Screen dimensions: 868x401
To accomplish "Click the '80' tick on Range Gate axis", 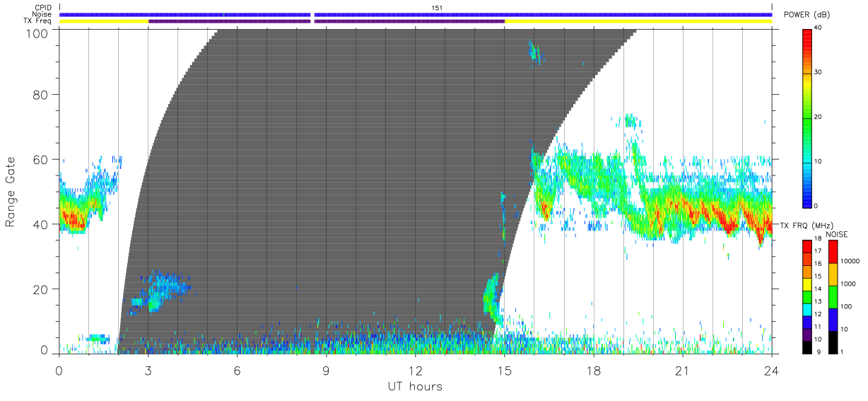I will [41, 95].
